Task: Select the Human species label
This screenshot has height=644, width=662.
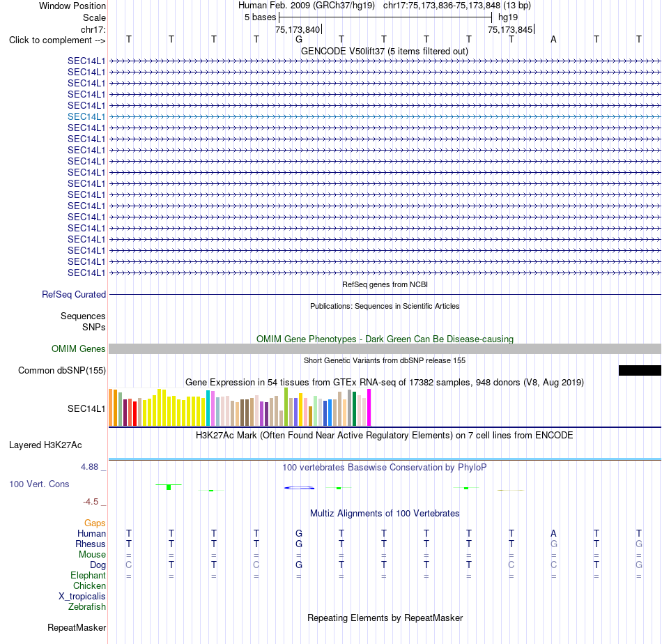Action: [91, 534]
